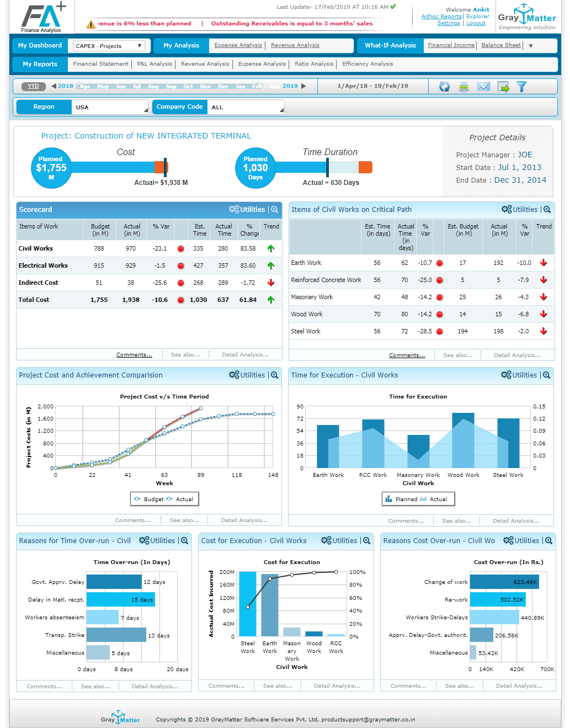Toggle Planned series in Time for Execution legend
The height and width of the screenshot is (728, 570).
coord(401,499)
